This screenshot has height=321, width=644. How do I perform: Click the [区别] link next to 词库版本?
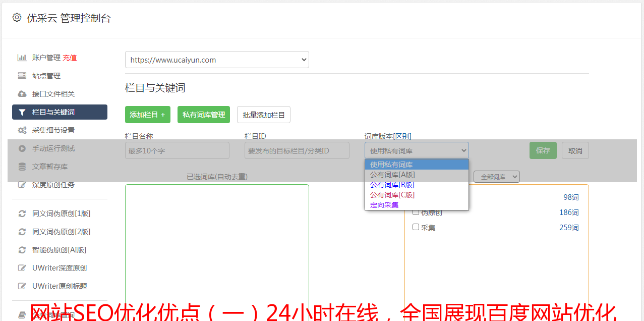402,136
